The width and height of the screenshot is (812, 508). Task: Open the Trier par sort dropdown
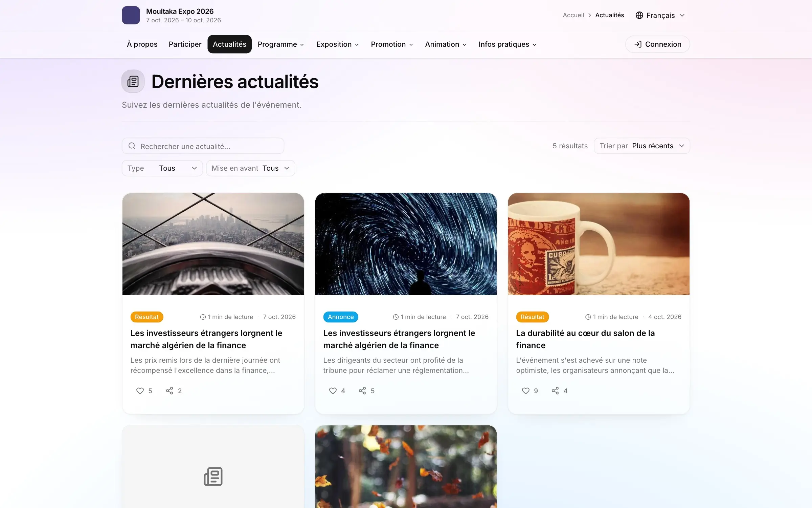tap(642, 146)
